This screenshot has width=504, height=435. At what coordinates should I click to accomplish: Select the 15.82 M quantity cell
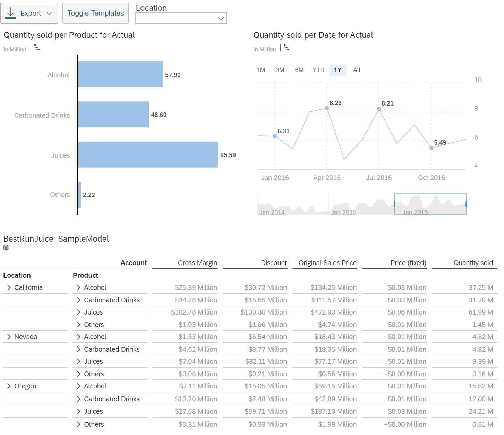[481, 386]
